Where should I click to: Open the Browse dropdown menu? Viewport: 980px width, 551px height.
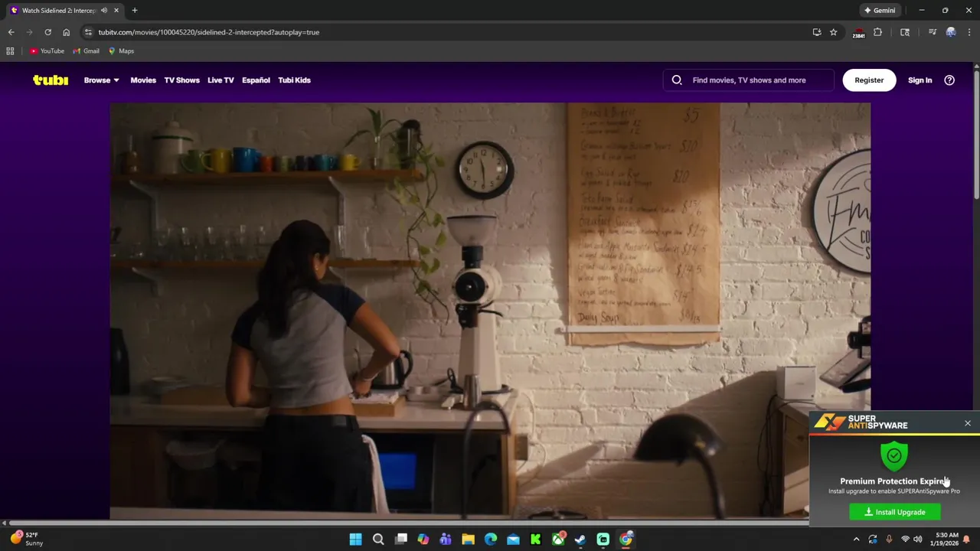click(101, 80)
